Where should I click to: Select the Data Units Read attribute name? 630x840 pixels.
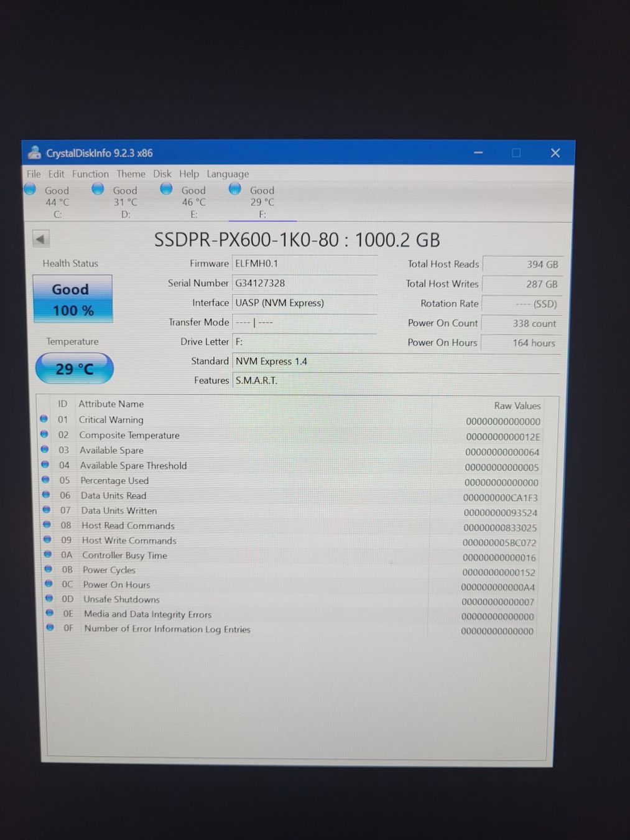(114, 495)
